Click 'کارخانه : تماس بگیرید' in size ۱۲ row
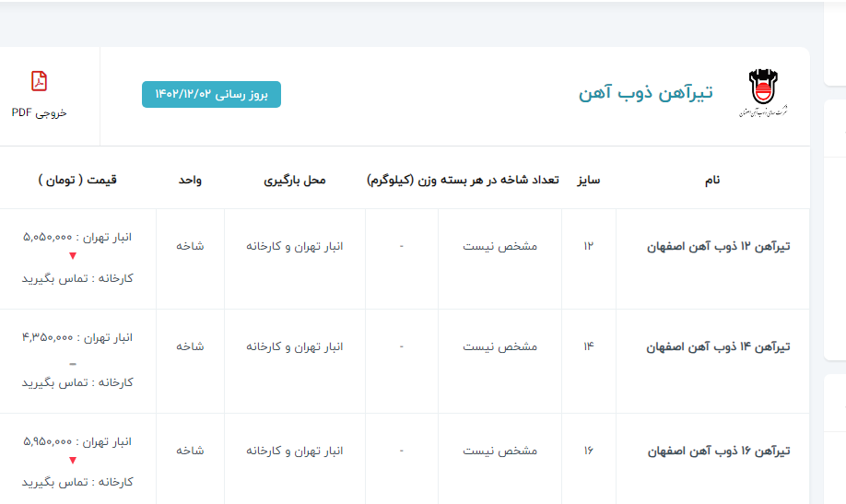Image resolution: width=846 pixels, height=504 pixels. (x=77, y=277)
